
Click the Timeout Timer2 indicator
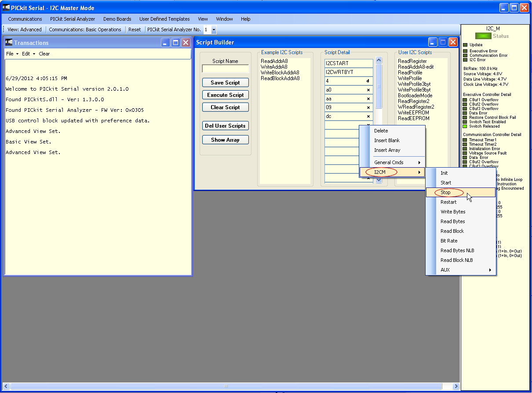coord(465,144)
